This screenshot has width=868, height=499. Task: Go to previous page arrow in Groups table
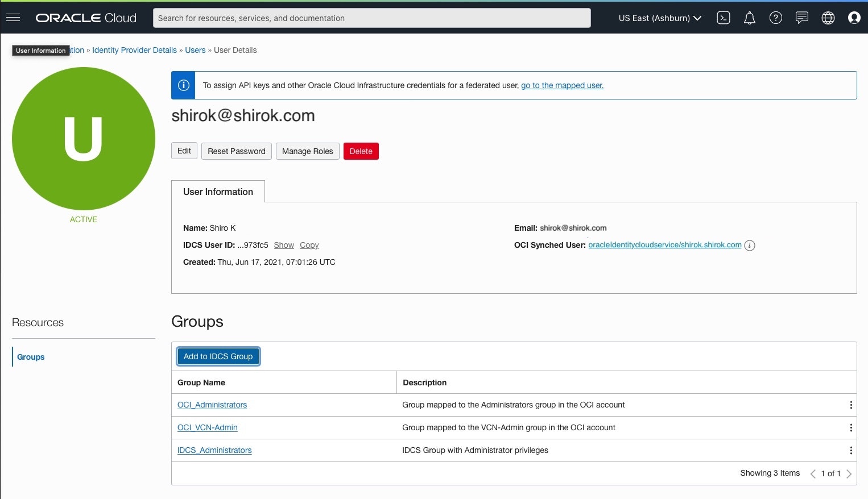pyautogui.click(x=813, y=473)
